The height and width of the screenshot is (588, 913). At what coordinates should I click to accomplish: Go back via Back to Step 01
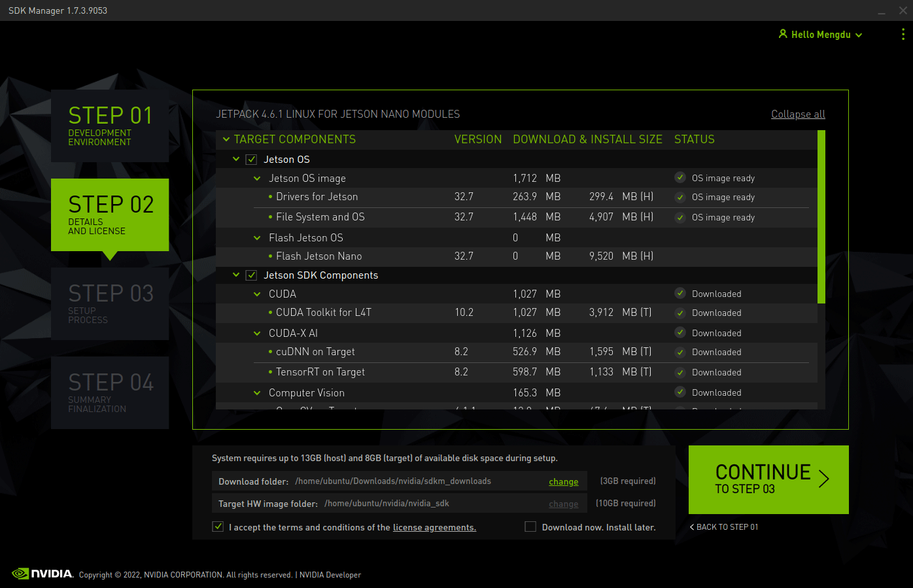(724, 527)
